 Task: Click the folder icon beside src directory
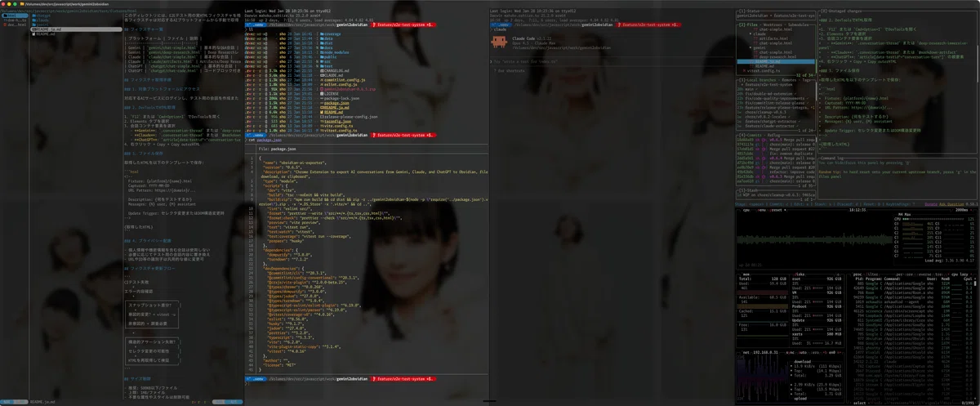click(x=322, y=61)
